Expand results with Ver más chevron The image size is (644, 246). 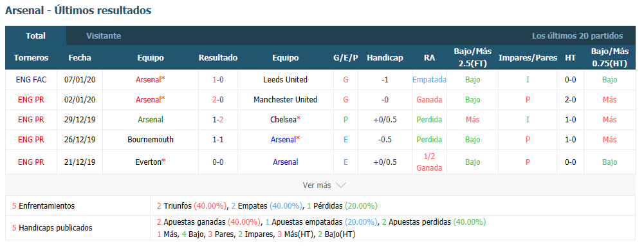coord(324,185)
